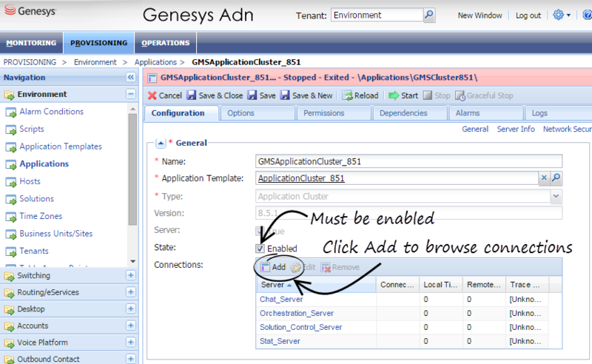Expand the Switching section
This screenshot has width=592, height=364.
pos(131,275)
